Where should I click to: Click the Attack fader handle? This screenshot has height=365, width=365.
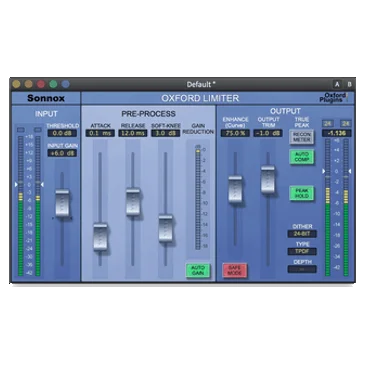[100, 237]
